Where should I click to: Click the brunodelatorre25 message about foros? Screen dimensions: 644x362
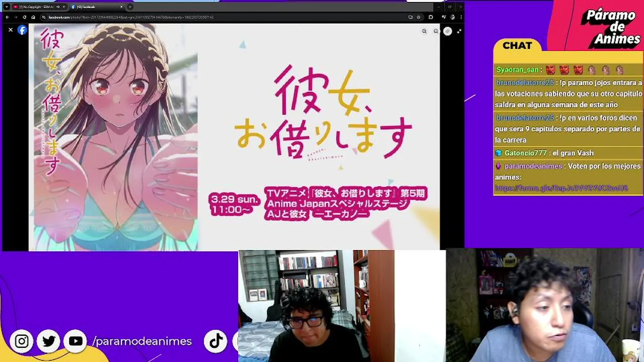click(569, 129)
